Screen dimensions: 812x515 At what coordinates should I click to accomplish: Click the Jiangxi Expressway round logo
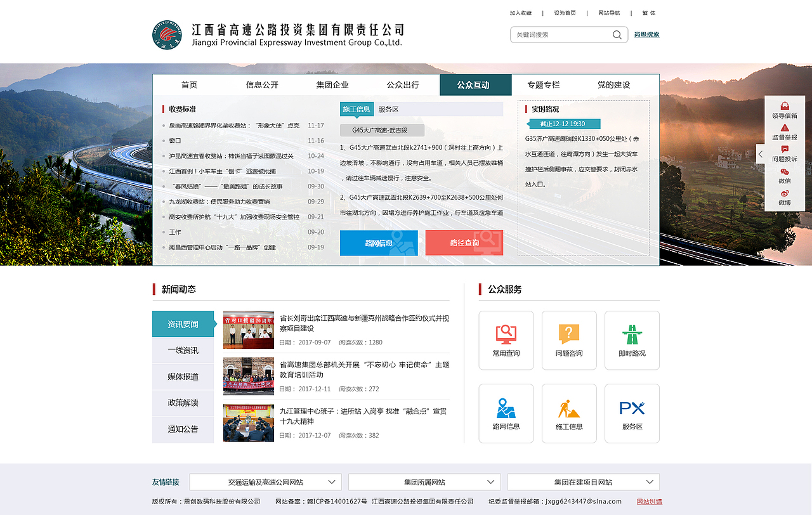tap(167, 35)
